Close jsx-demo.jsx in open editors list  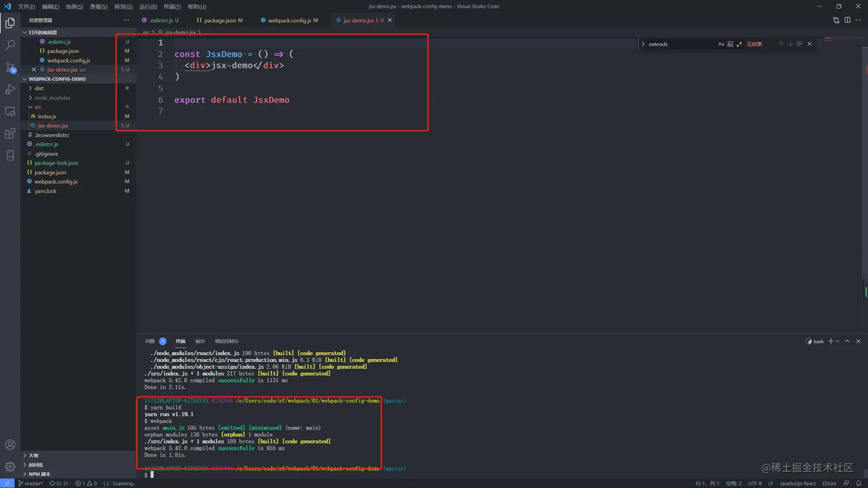tap(34, 69)
